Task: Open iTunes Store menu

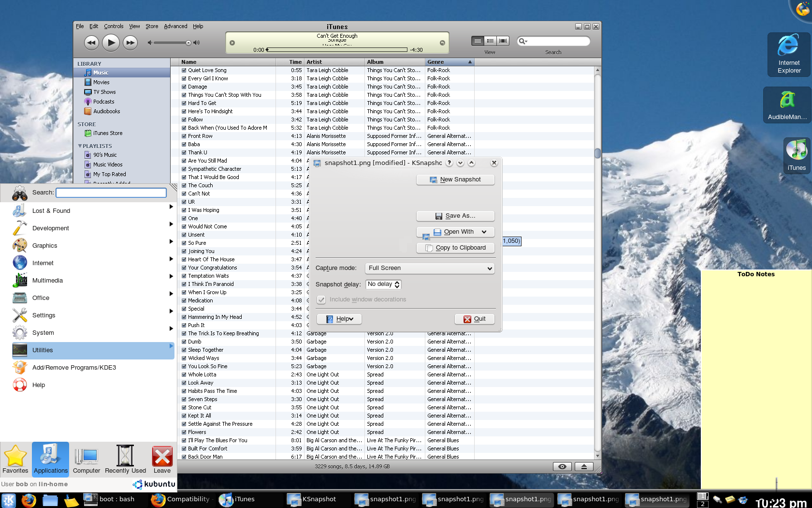Action: tap(152, 26)
